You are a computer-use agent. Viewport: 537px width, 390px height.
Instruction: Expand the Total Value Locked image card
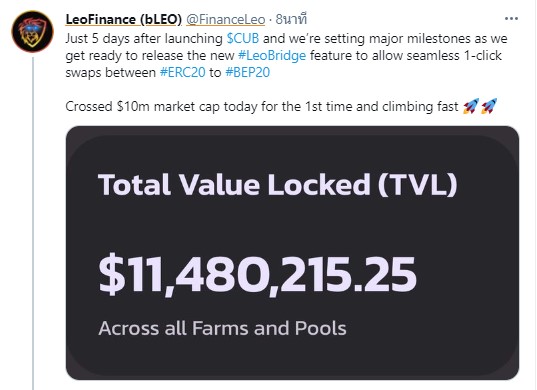(292, 253)
